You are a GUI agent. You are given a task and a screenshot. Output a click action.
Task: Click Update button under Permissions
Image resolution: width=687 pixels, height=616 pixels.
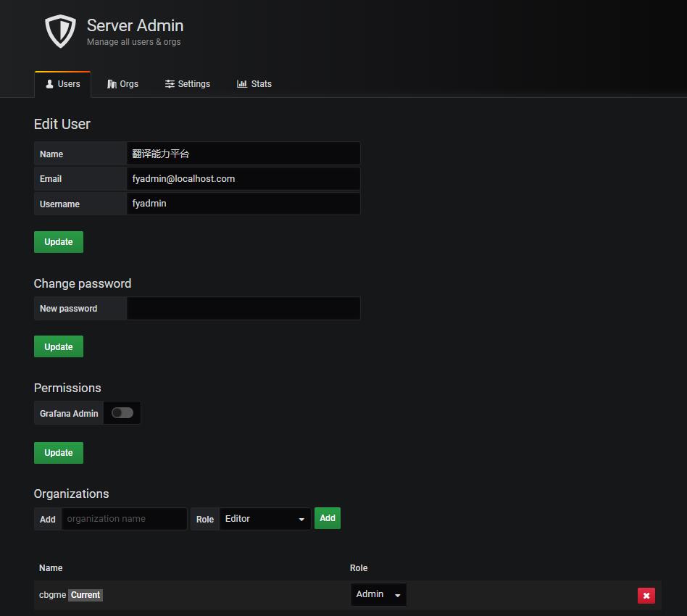tap(59, 453)
